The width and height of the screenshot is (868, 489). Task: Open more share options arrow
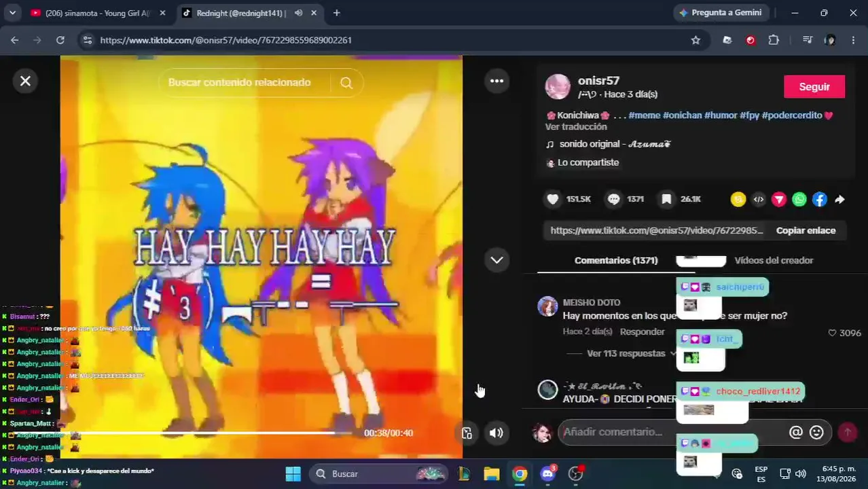[839, 199]
